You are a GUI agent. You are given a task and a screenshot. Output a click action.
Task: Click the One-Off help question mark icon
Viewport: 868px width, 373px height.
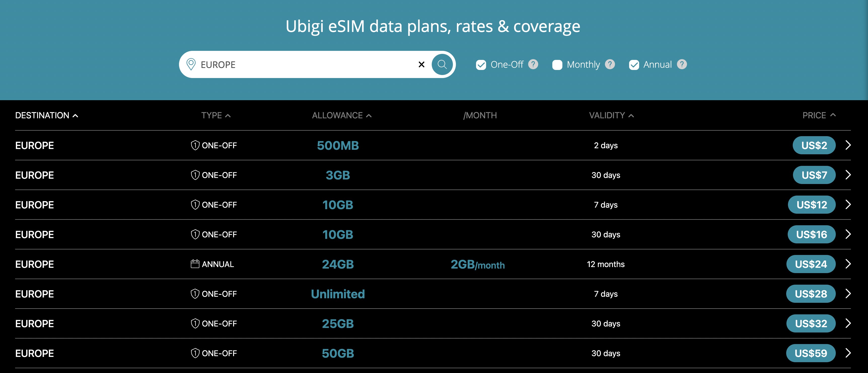[533, 64]
